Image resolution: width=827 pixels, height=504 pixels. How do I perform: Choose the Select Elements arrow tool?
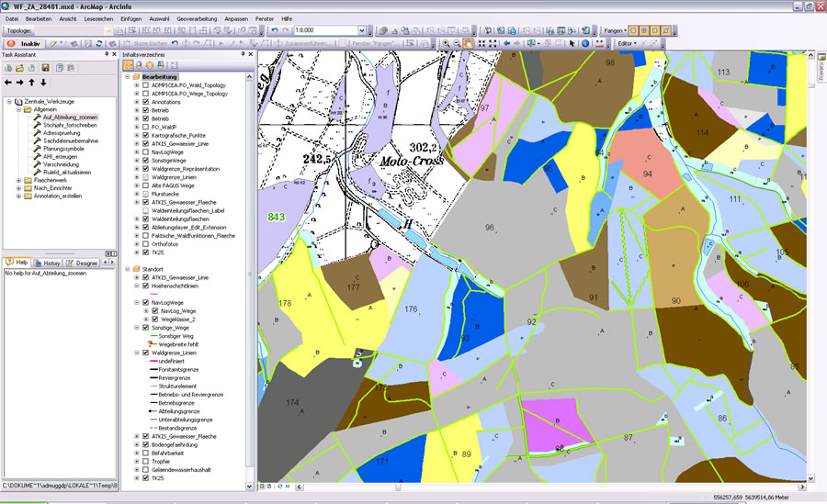(572, 44)
